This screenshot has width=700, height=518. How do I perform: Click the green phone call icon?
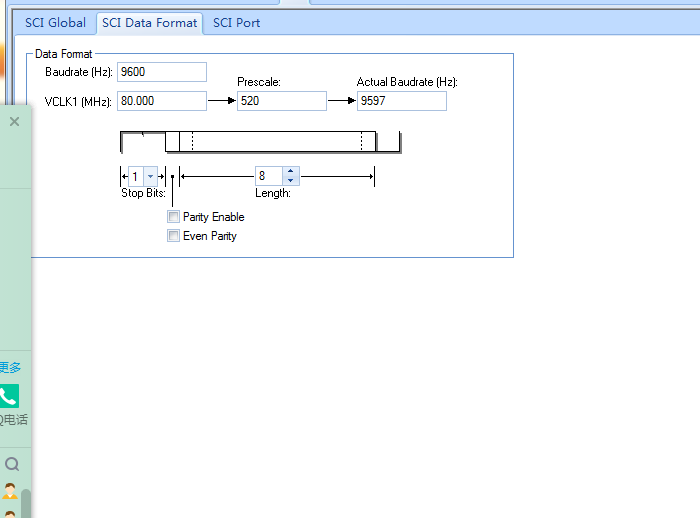tap(8, 396)
